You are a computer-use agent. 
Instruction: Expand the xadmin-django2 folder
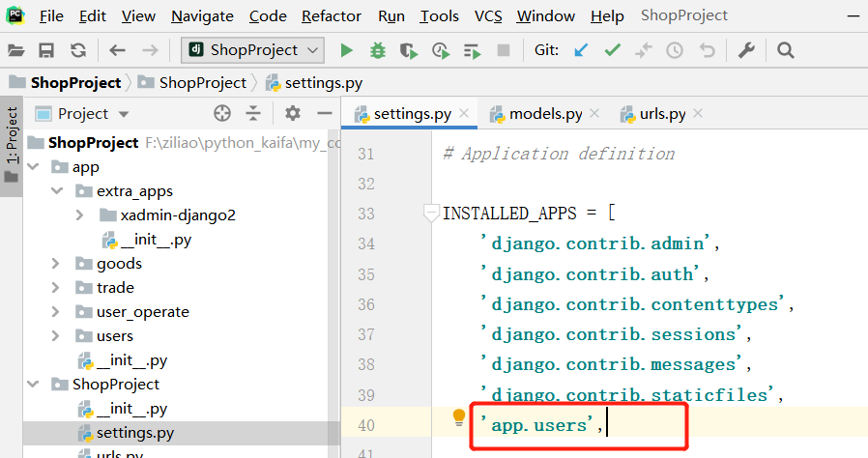pos(79,215)
